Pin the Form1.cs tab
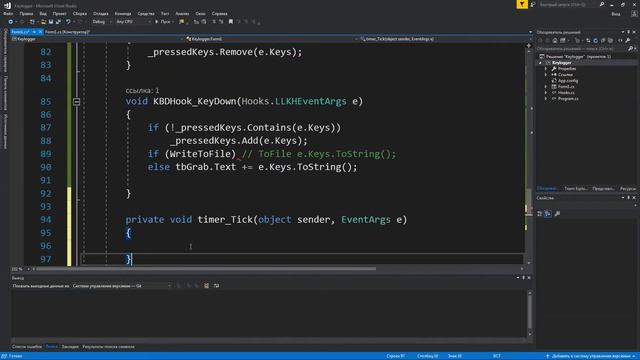The image size is (640, 360). [x=34, y=32]
